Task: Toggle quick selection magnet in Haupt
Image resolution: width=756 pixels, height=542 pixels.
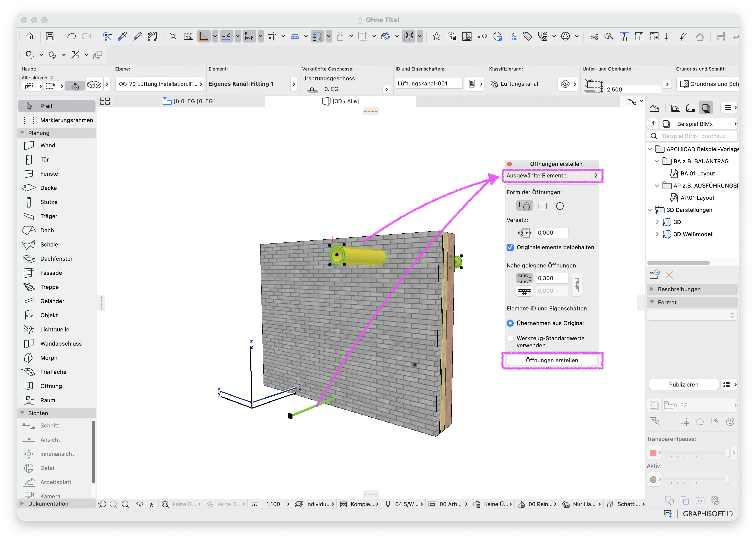Action: (x=75, y=86)
